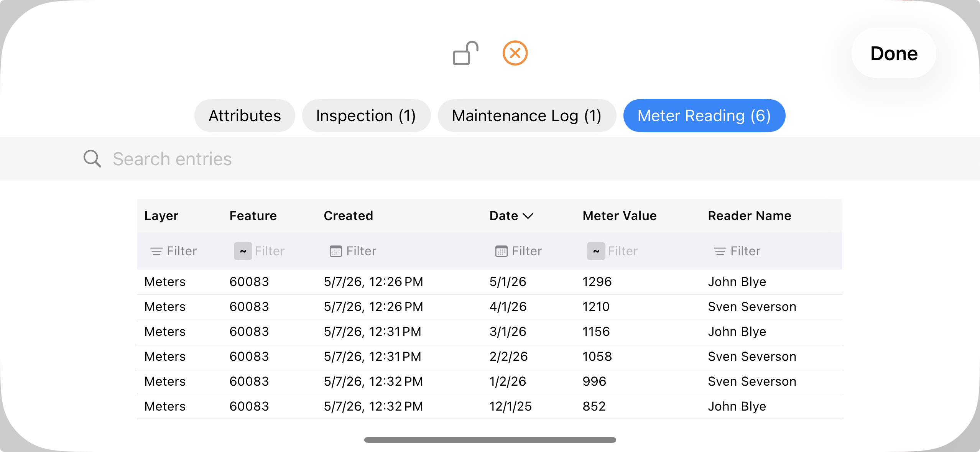Click Sven Severson in the 1210 row
Image resolution: width=980 pixels, height=452 pixels.
point(752,307)
